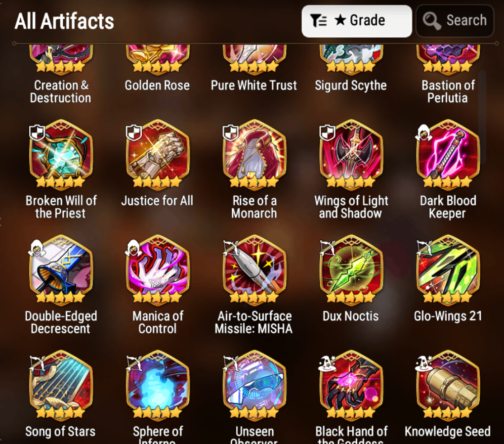Open the Grade sort filter dropdown
The height and width of the screenshot is (444, 504).
coord(356,21)
